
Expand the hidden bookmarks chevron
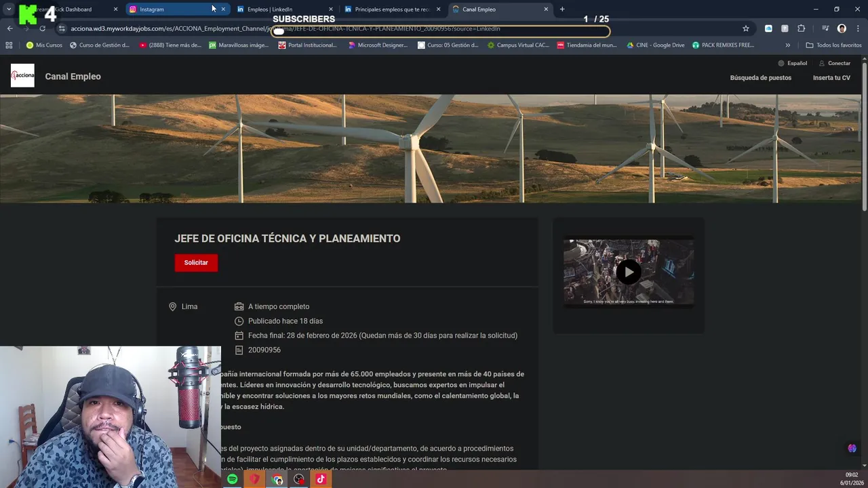[787, 45]
